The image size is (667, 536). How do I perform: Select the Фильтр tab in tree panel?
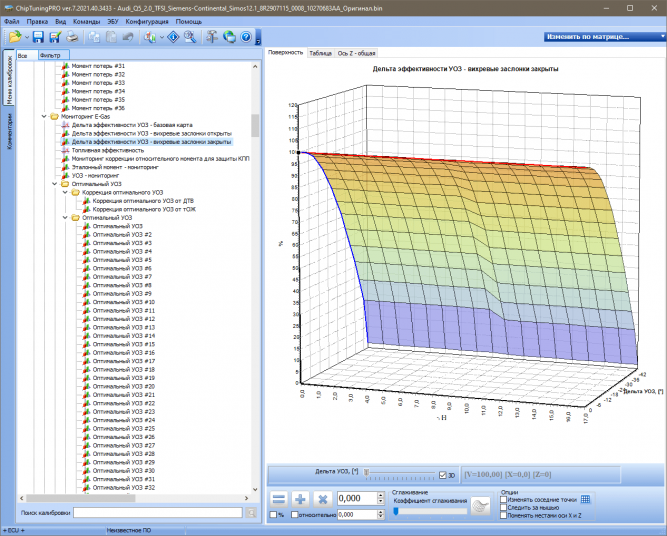point(54,55)
